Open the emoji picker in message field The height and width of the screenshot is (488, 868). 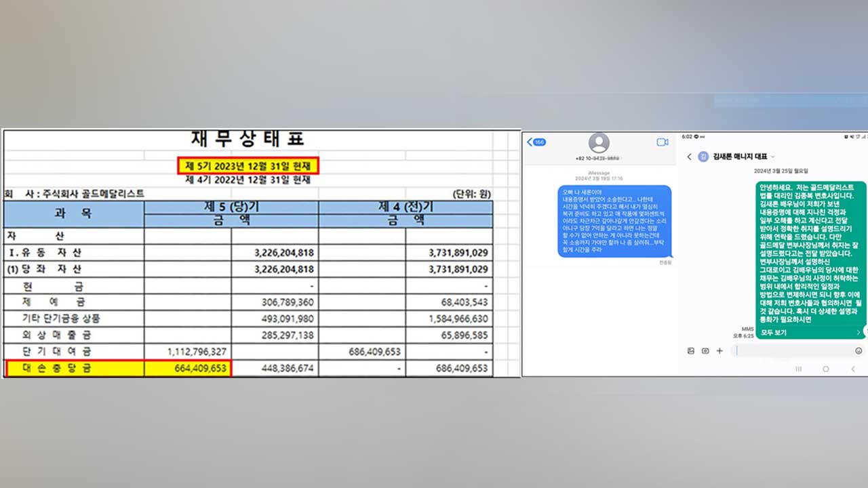[x=859, y=350]
